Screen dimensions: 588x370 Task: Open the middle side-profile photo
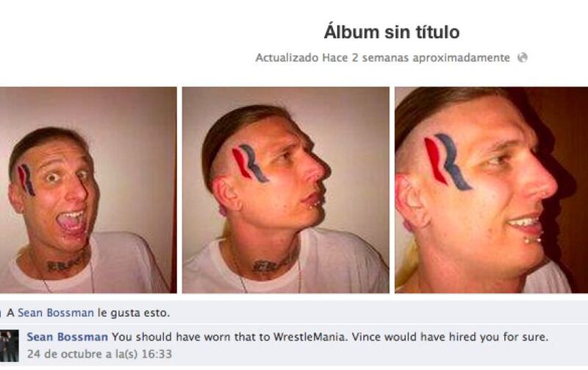click(x=286, y=190)
